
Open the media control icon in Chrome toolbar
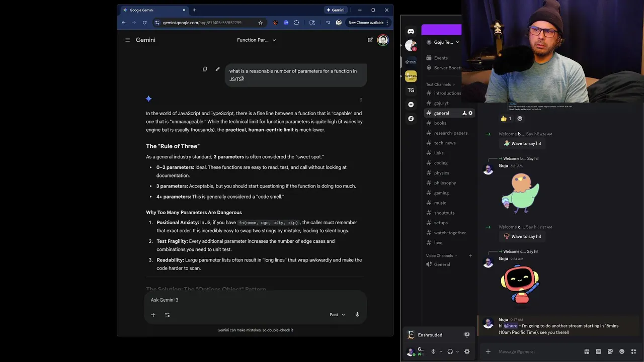click(x=328, y=23)
